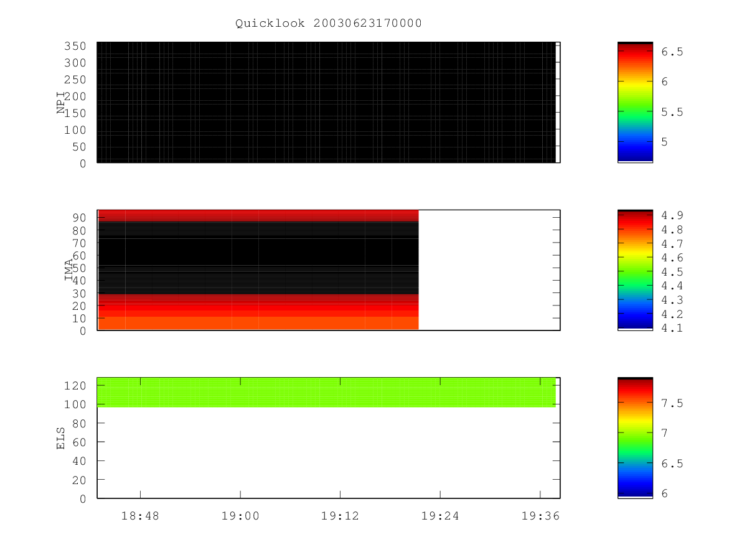The height and width of the screenshot is (560, 747).
Task: Click the ELS y-axis label
Action: 61,437
